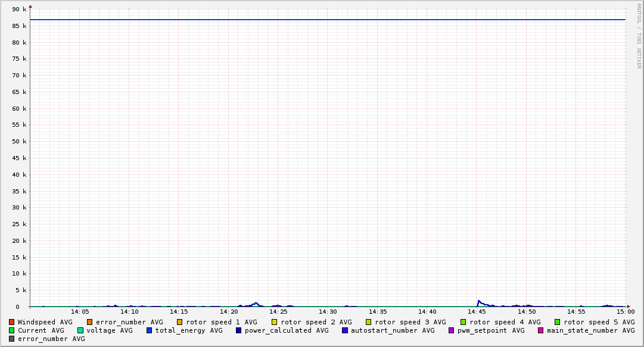Screen dimensions: 644x347
Task: Click the red Windspeed AVG legend swatch
Action: pos(11,322)
